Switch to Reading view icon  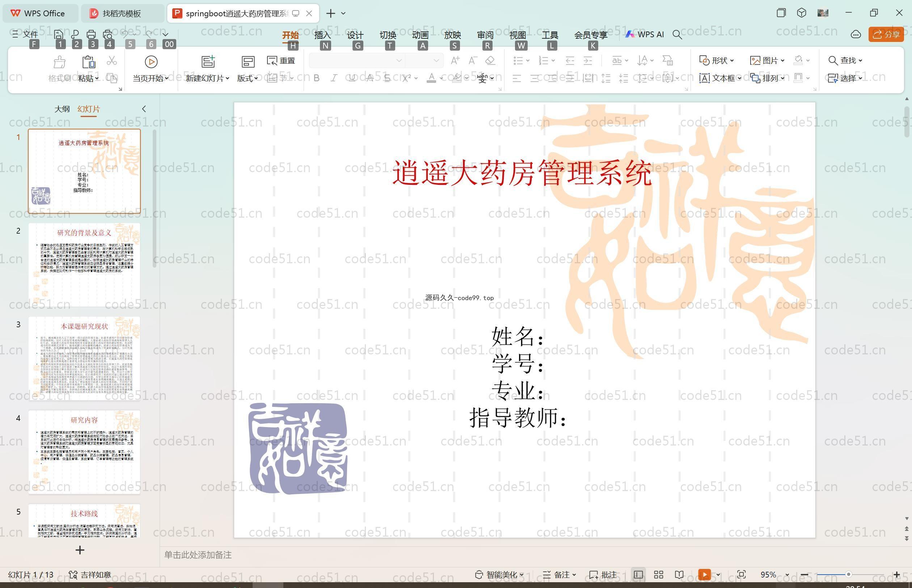coord(679,575)
